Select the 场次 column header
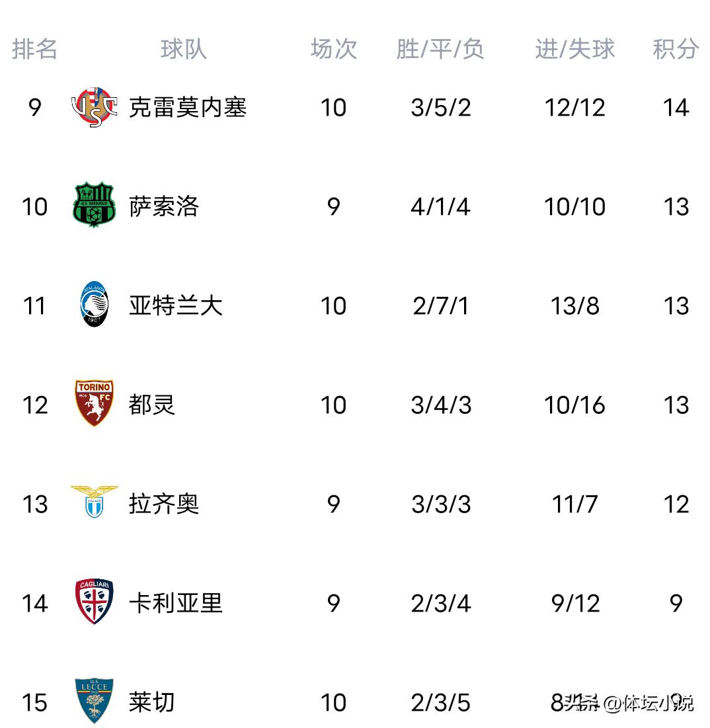 coord(333,49)
